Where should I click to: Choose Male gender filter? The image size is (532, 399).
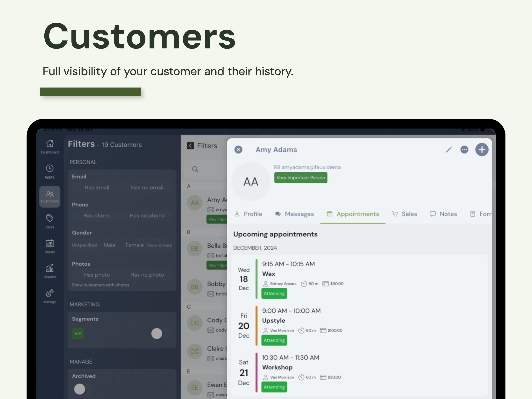[109, 245]
